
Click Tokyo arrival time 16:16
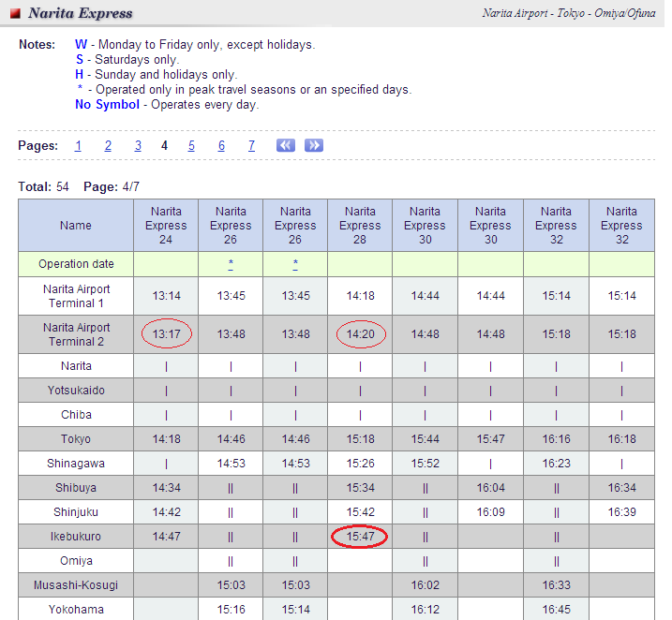tap(557, 439)
